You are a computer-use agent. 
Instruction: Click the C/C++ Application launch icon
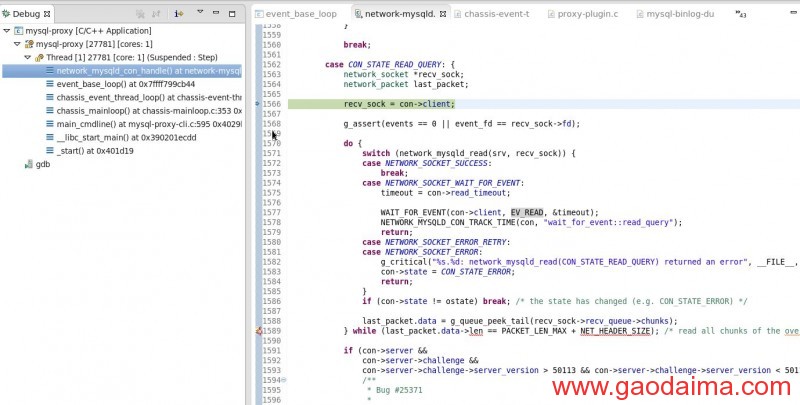point(18,31)
